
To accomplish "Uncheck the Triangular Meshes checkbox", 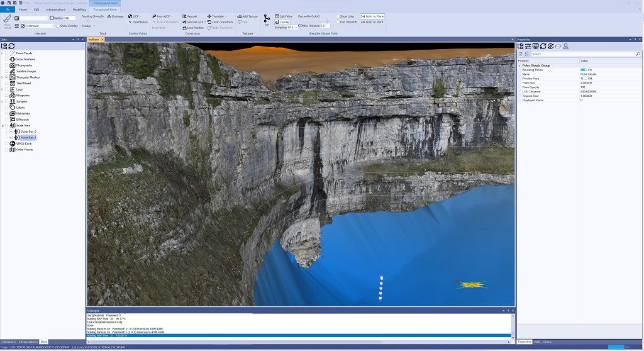I will pyautogui.click(x=6, y=77).
